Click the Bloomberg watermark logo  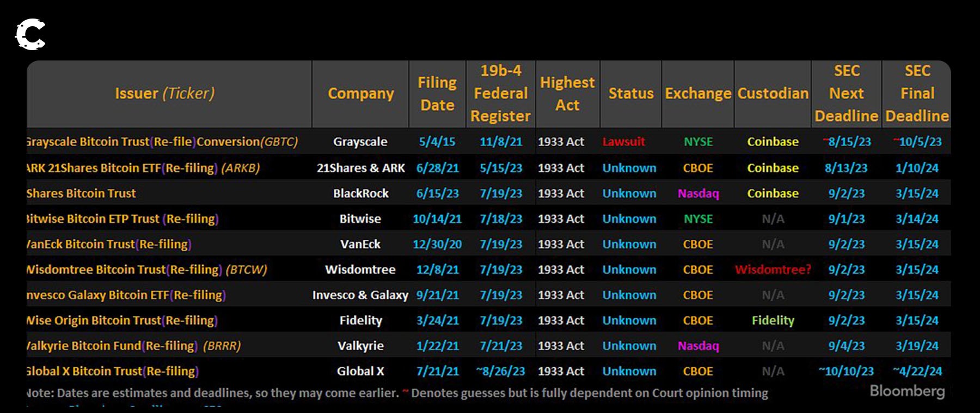(x=907, y=391)
